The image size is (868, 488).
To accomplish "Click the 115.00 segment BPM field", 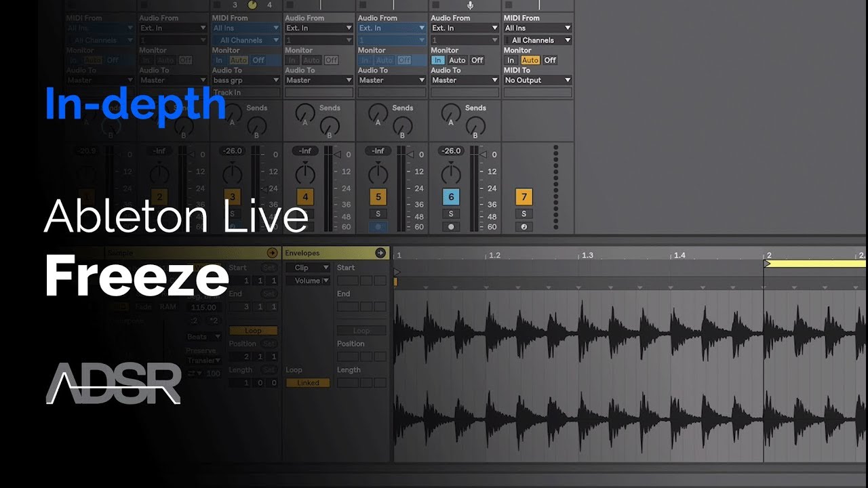I will click(x=204, y=308).
